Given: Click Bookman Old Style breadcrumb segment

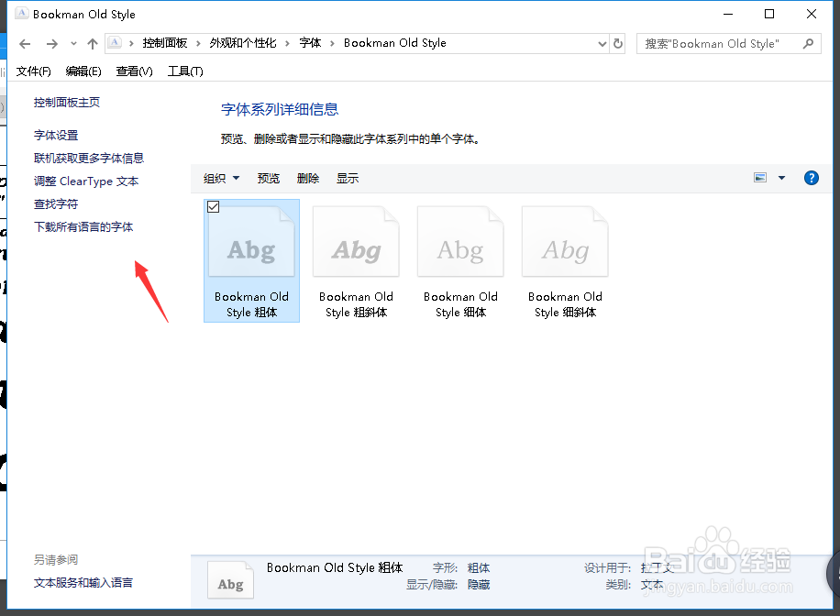Looking at the screenshot, I should coord(395,43).
